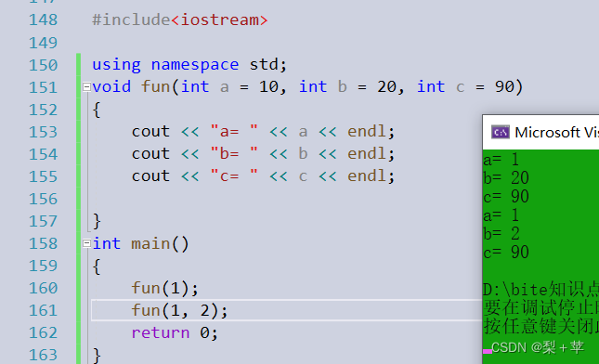Click line number 155 in the gutter
The width and height of the screenshot is (599, 364).
[43, 176]
